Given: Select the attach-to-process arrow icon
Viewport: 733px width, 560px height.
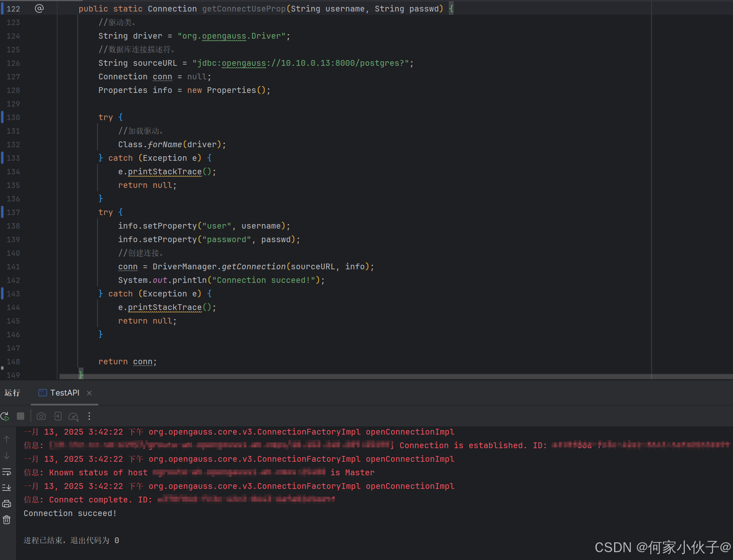Looking at the screenshot, I should click(57, 416).
